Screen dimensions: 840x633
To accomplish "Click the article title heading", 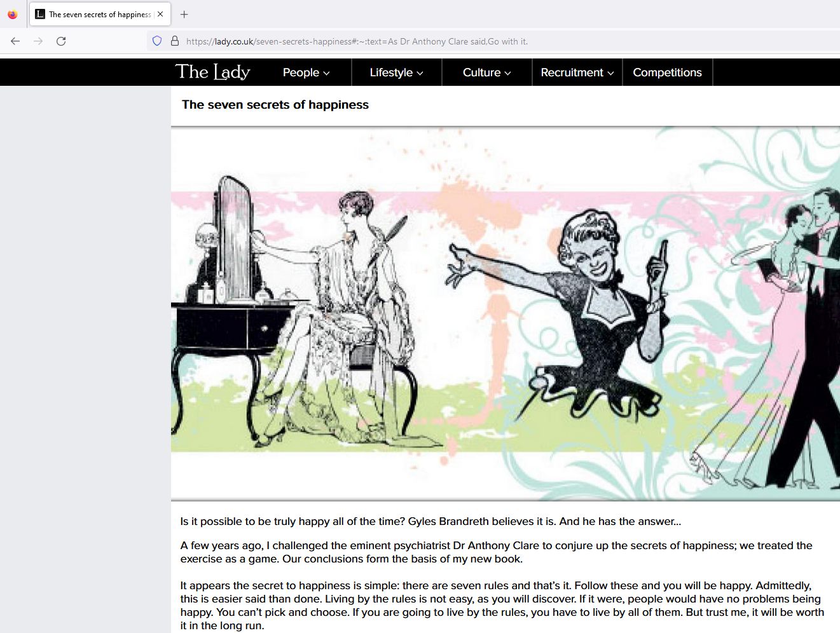I will click(275, 105).
